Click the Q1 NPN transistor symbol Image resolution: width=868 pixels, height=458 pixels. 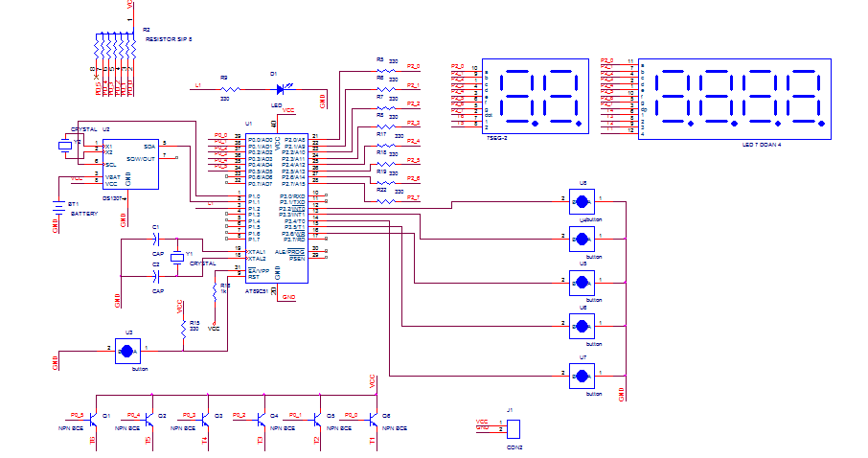coord(93,421)
